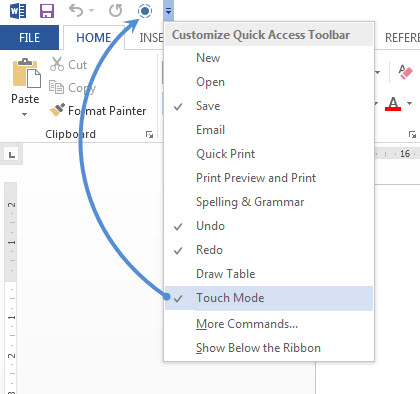Image resolution: width=420 pixels, height=394 pixels.
Task: Click the Paste clipboard icon
Action: pyautogui.click(x=26, y=73)
